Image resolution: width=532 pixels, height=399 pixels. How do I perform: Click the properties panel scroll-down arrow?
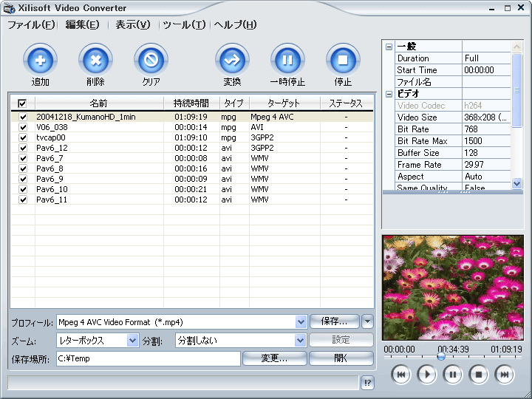coord(516,183)
